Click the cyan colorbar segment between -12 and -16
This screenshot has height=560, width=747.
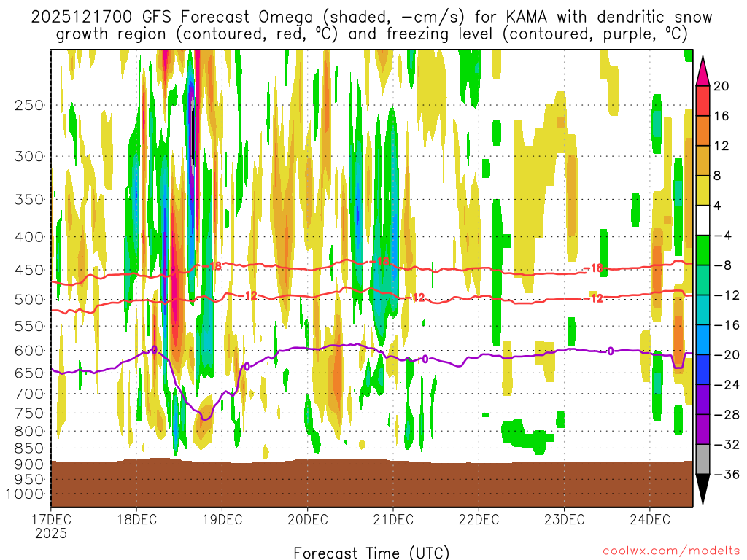(x=703, y=310)
